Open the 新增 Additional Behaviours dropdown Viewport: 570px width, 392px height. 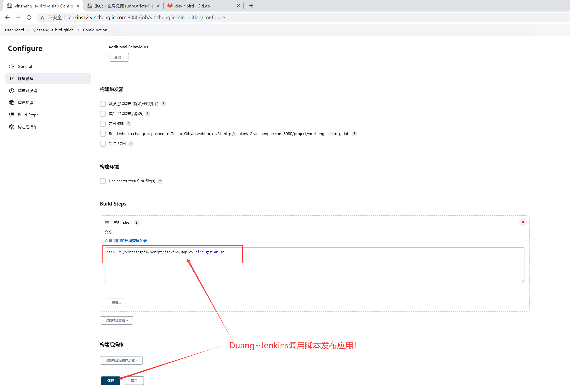119,57
